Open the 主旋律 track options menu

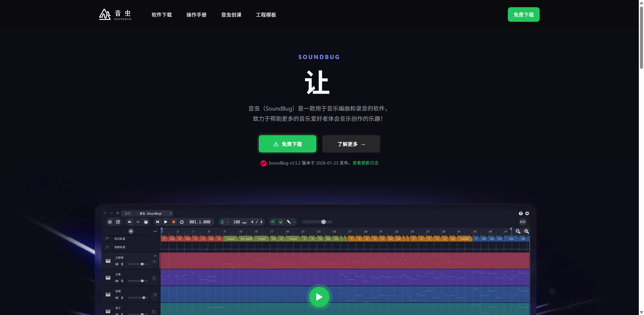point(155,256)
